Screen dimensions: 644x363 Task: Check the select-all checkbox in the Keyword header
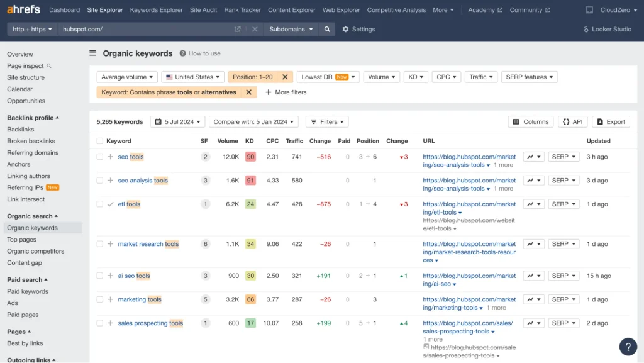click(x=99, y=141)
